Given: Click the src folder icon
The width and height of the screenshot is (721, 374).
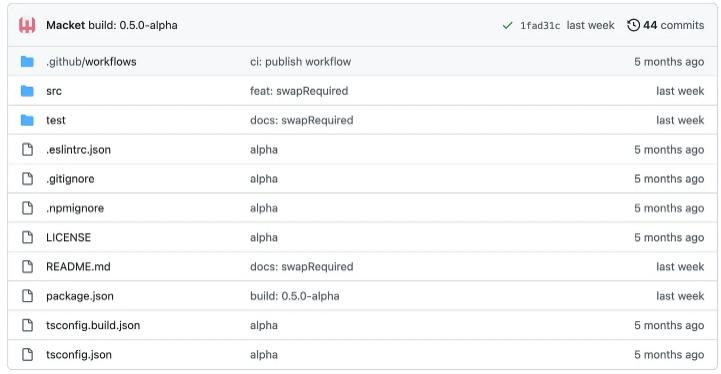Looking at the screenshot, I should [27, 91].
